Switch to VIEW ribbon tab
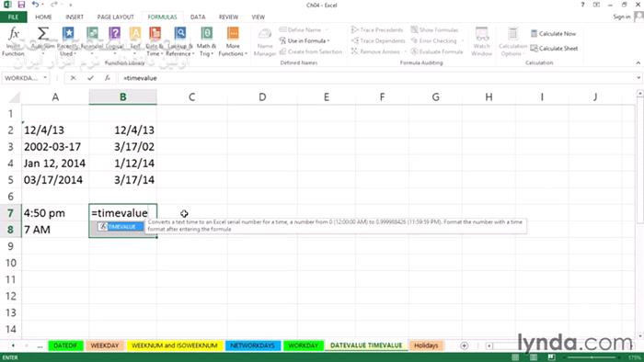The height and width of the screenshot is (362, 644). [x=258, y=17]
